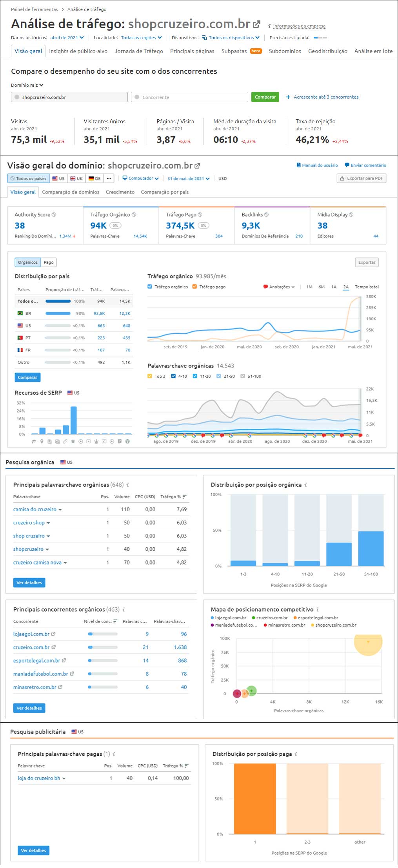Click external link icon beside Visão geral do domínio title
398x868 pixels.
(x=197, y=166)
